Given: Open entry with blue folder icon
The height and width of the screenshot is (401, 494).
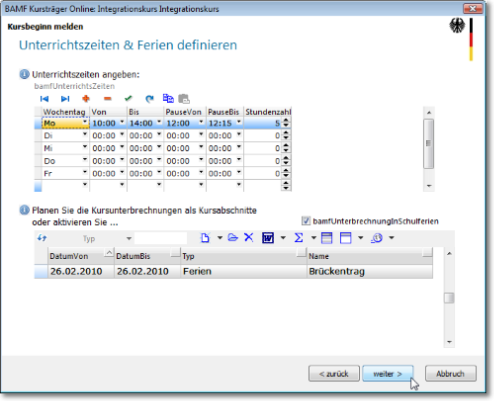Looking at the screenshot, I should pyautogui.click(x=233, y=238).
